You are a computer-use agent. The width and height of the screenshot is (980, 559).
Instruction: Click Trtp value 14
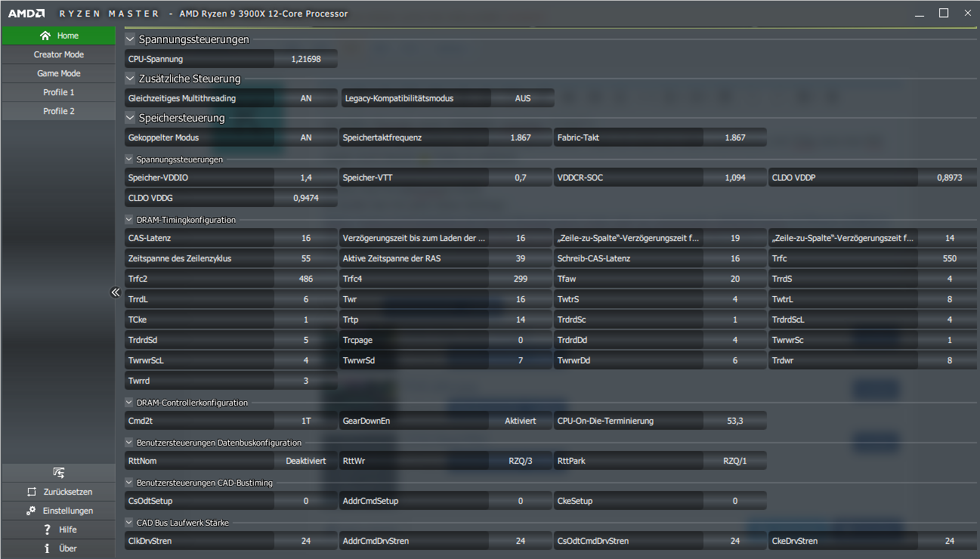click(521, 320)
